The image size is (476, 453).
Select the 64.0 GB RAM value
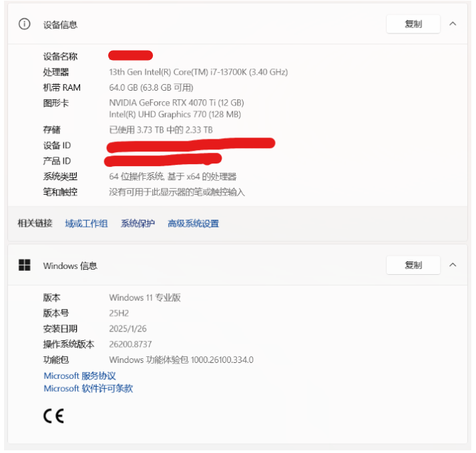click(x=151, y=87)
